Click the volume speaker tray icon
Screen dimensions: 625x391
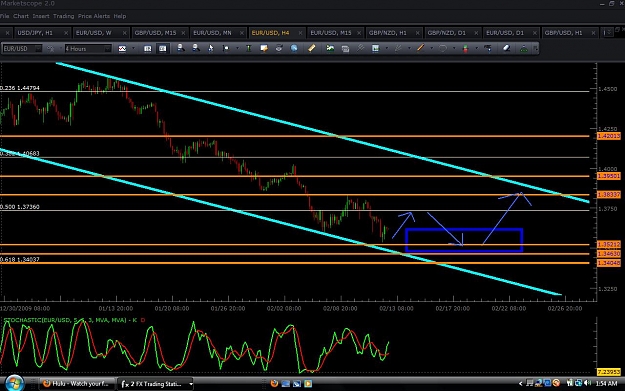click(x=587, y=383)
